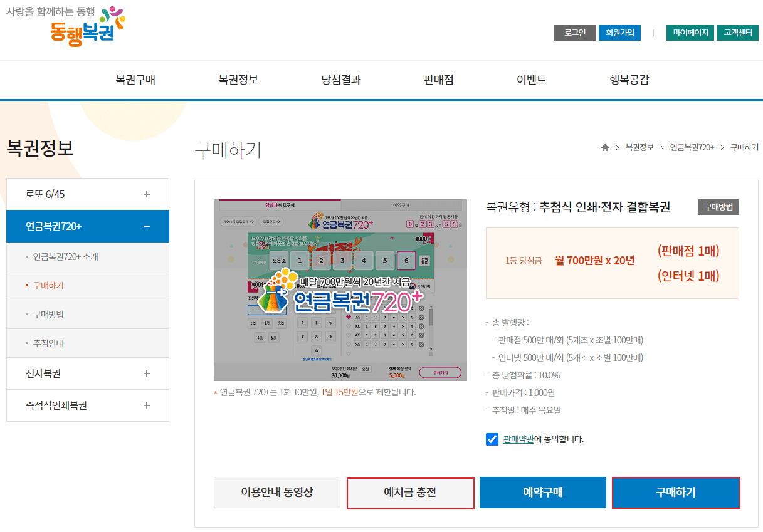Click the 즉석식인쇄복권 sidebar label
Screen dimensions: 763x532
[56, 405]
